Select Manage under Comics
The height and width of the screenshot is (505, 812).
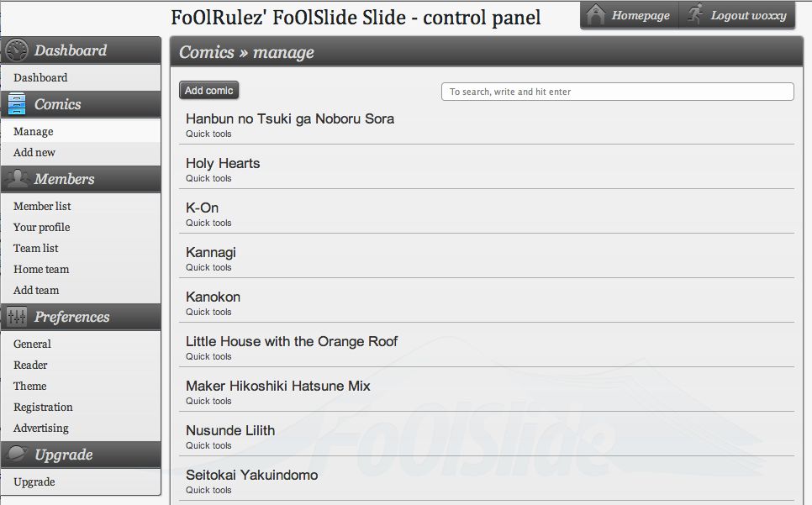coord(31,131)
